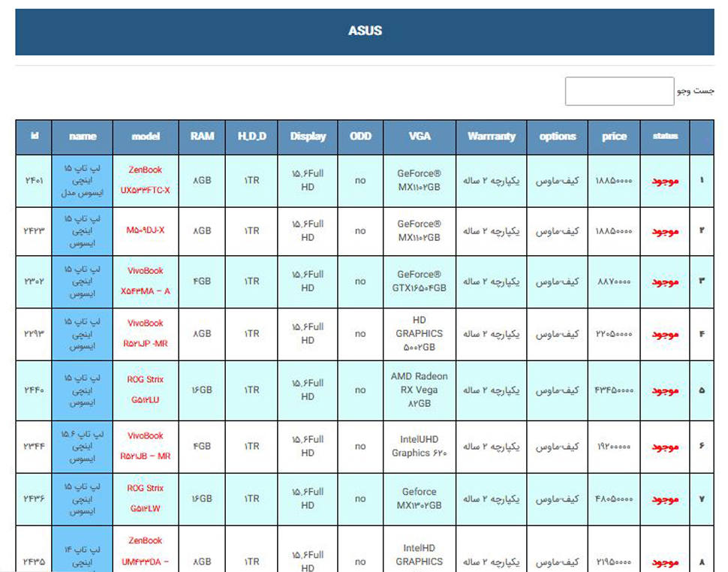Select id cell 2423
Image resolution: width=728 pixels, height=572 pixels.
(34, 231)
